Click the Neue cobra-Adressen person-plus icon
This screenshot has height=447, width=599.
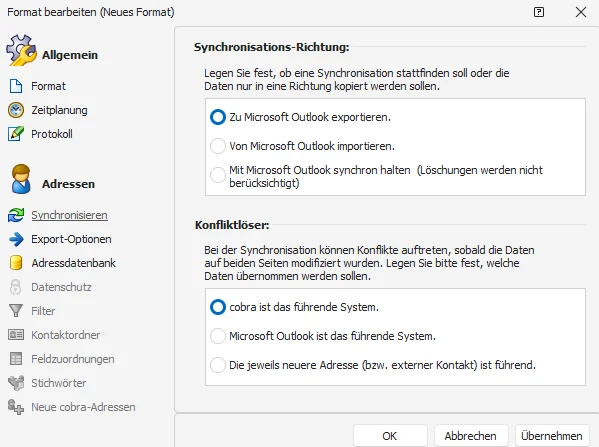pyautogui.click(x=16, y=407)
